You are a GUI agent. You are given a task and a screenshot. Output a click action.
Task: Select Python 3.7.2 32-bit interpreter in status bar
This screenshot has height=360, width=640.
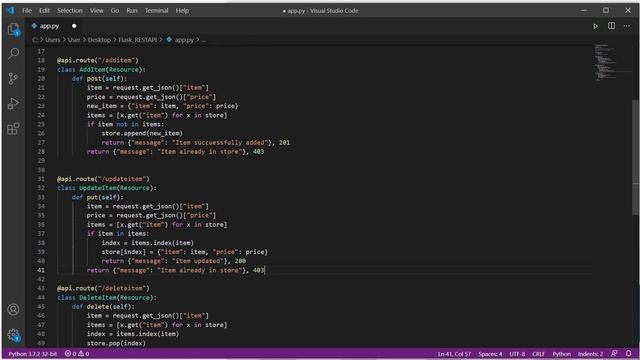tap(33, 354)
